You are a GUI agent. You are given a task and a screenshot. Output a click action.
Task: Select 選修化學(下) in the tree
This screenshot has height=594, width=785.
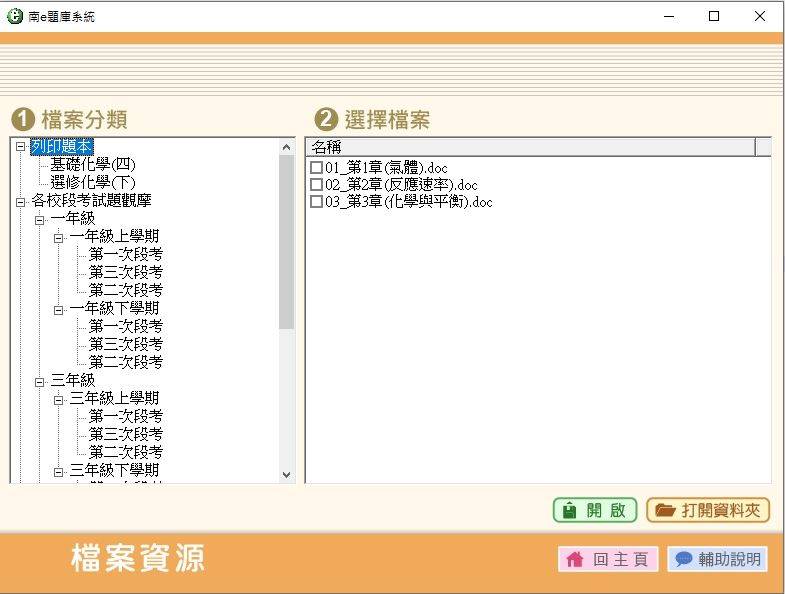93,182
